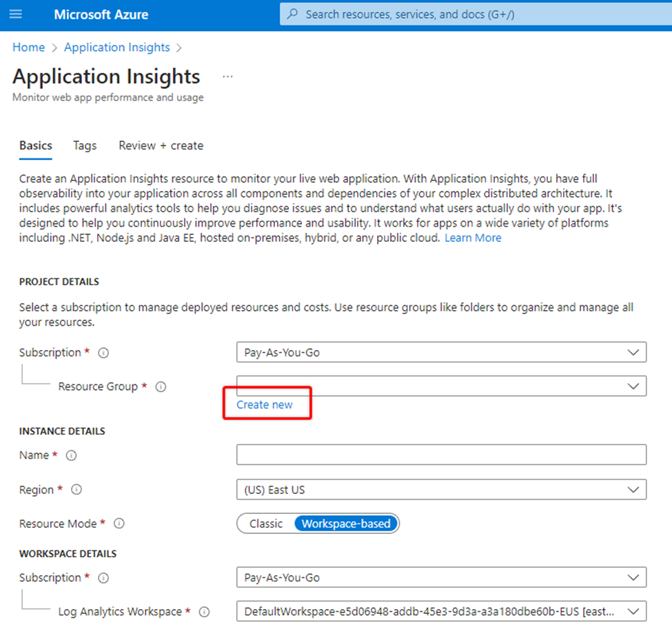Open workspace details Subscription dropdown
The image size is (672, 638).
click(441, 577)
